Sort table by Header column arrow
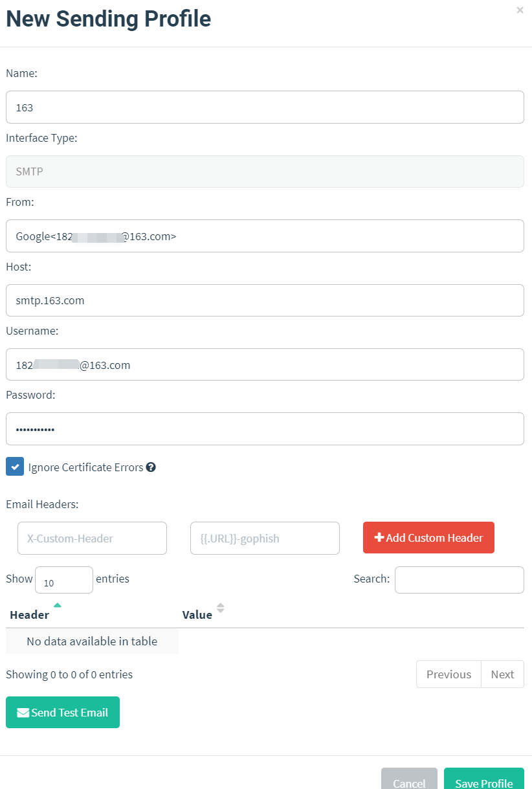 57,606
